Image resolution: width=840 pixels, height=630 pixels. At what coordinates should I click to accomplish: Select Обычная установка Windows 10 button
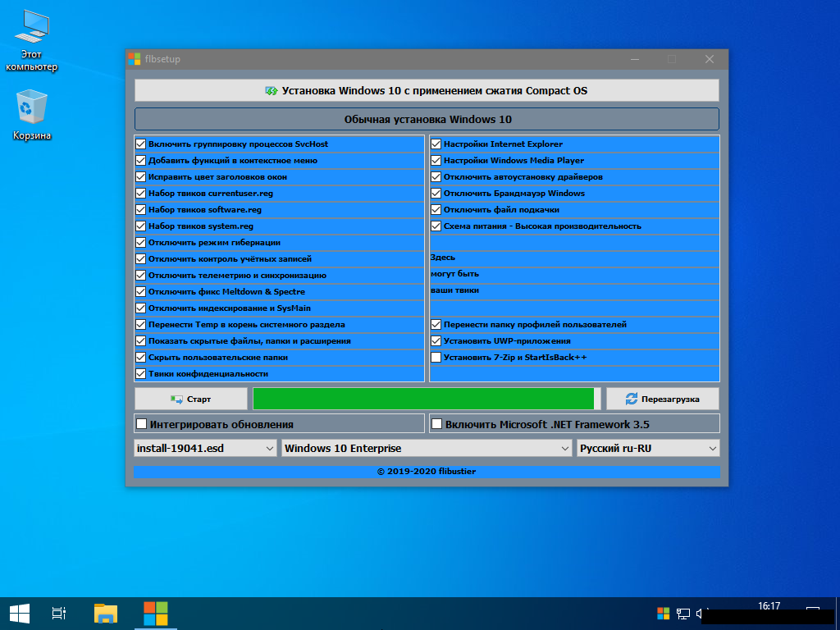point(427,119)
